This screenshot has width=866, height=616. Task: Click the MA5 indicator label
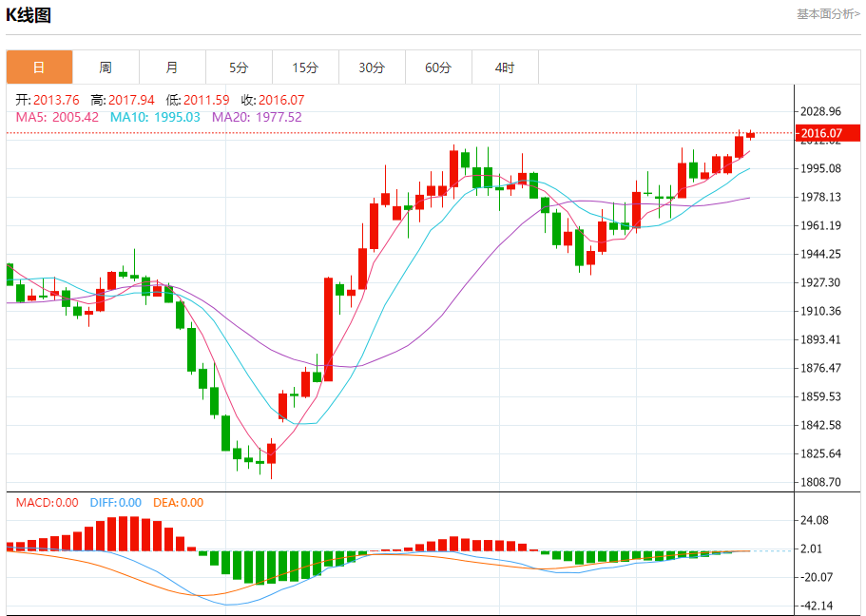tap(57, 117)
